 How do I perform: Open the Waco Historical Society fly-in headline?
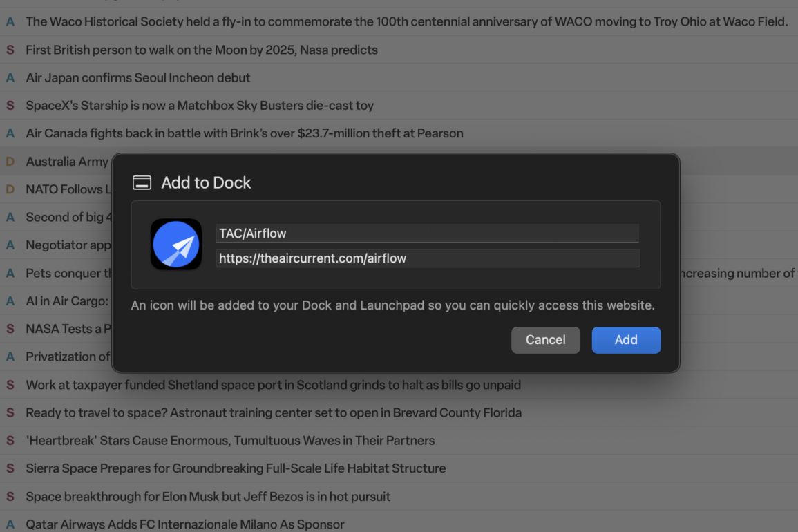pos(406,22)
